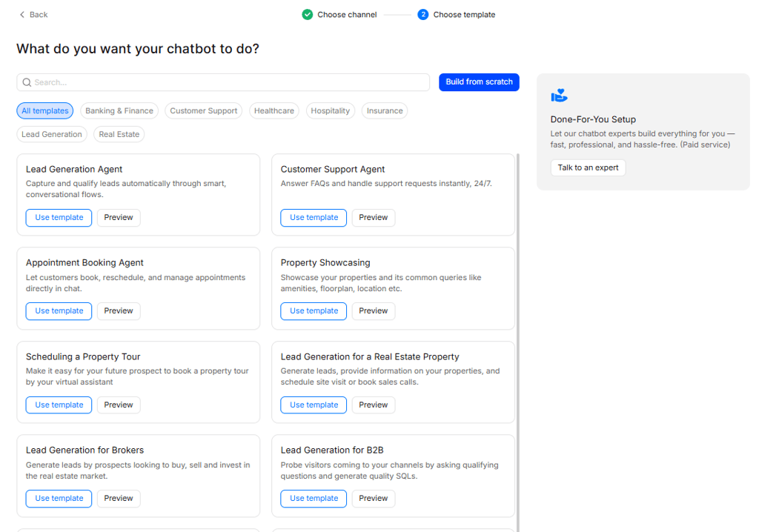Preview the Lead Generation for B2B template
The width and height of the screenshot is (759, 532).
(x=374, y=498)
